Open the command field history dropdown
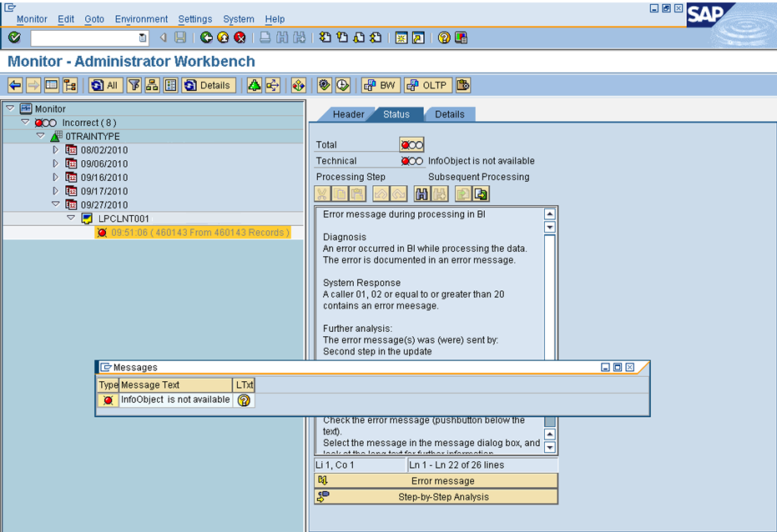The width and height of the screenshot is (777, 532). click(x=142, y=38)
